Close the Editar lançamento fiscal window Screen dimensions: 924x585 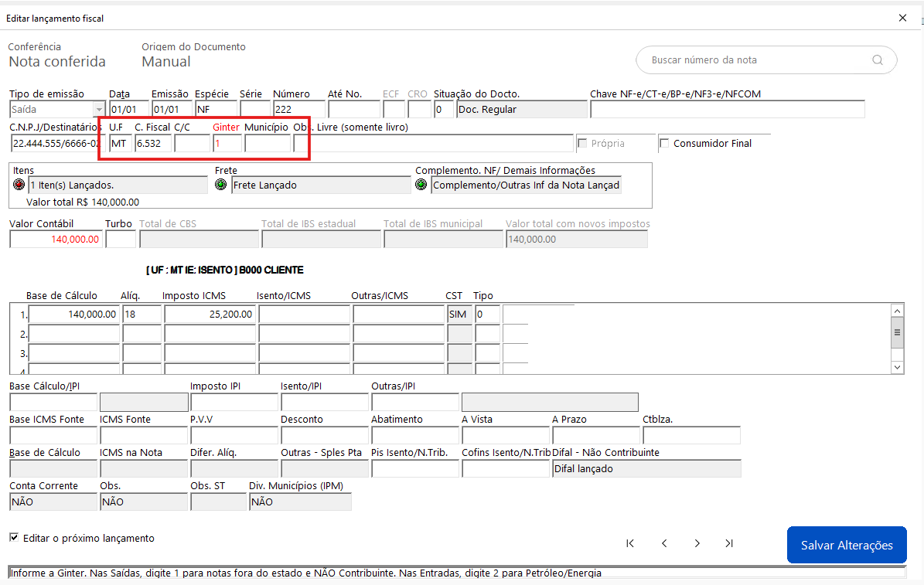[x=902, y=19]
